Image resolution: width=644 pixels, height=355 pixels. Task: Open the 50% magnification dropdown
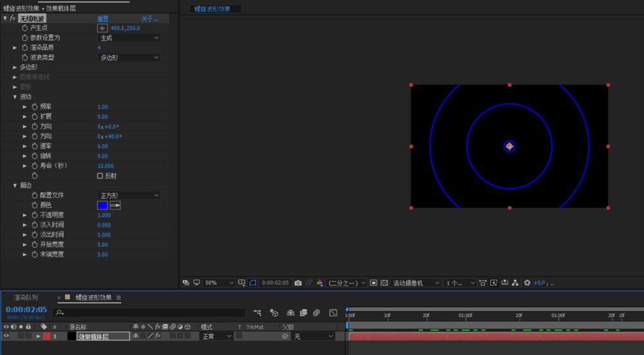coord(219,283)
